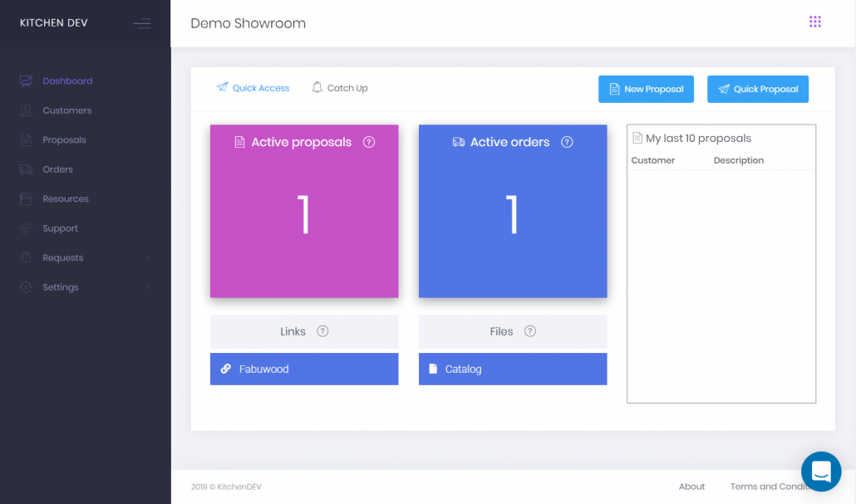Image resolution: width=856 pixels, height=504 pixels.
Task: Click the help icon on Active orders
Action: point(567,142)
